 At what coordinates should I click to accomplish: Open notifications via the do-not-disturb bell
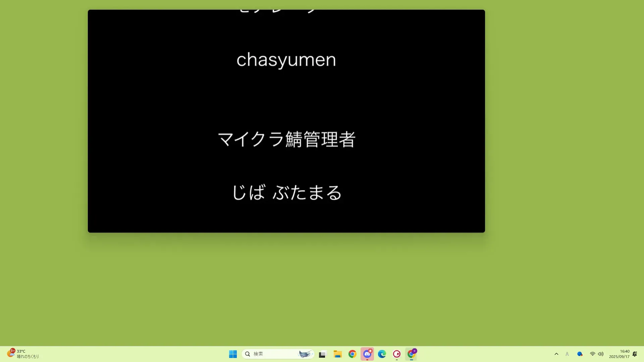(x=635, y=354)
